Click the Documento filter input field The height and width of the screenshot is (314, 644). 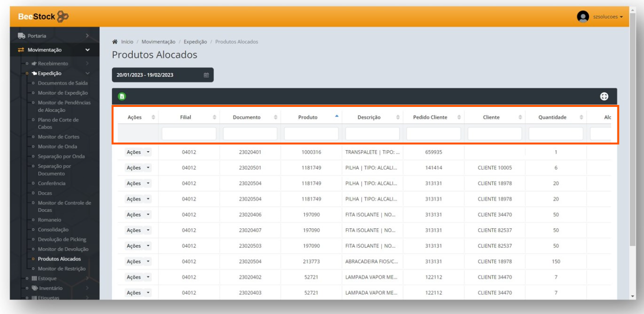250,133
